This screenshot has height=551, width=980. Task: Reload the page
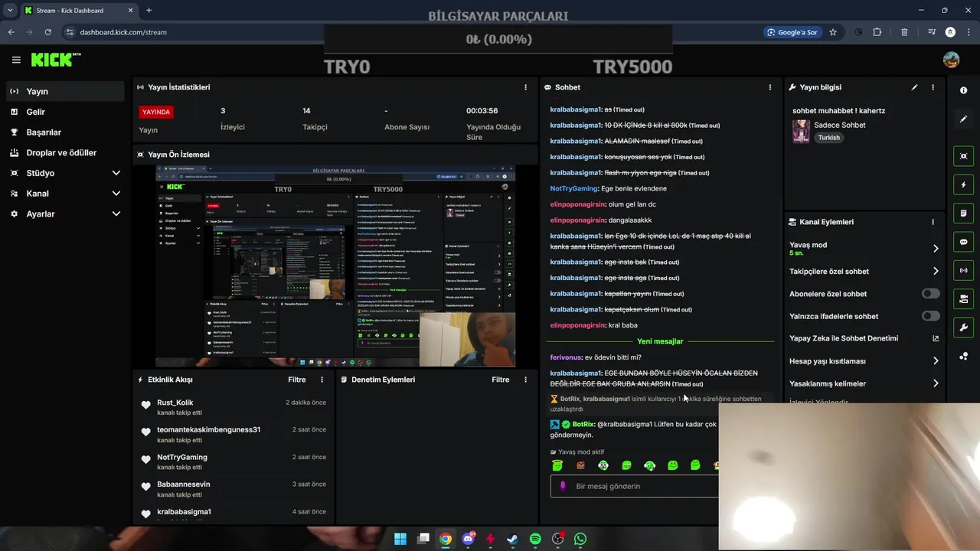[x=47, y=32]
